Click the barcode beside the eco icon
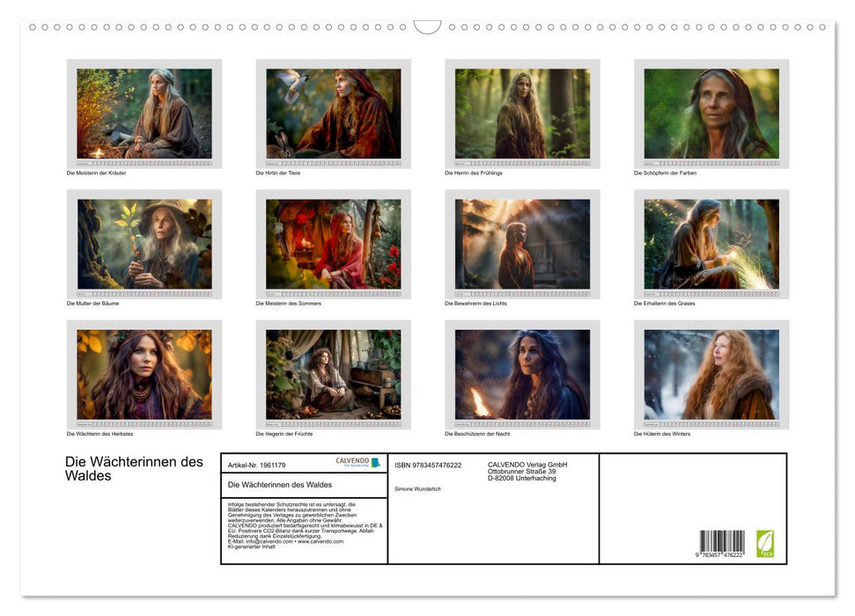The height and width of the screenshot is (616, 855). coord(722,542)
